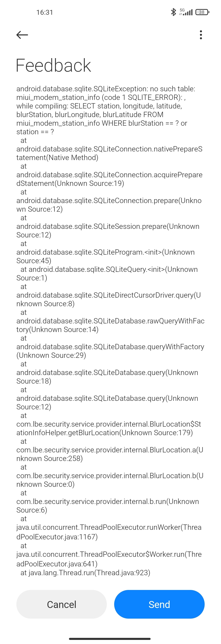Tap the Feedback page title
Image resolution: width=221 pixels, height=644 pixels.
point(53,66)
